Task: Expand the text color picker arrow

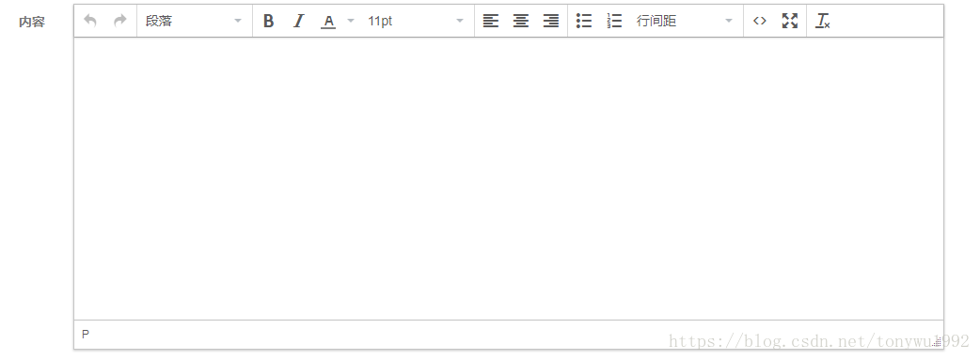Action: [351, 21]
